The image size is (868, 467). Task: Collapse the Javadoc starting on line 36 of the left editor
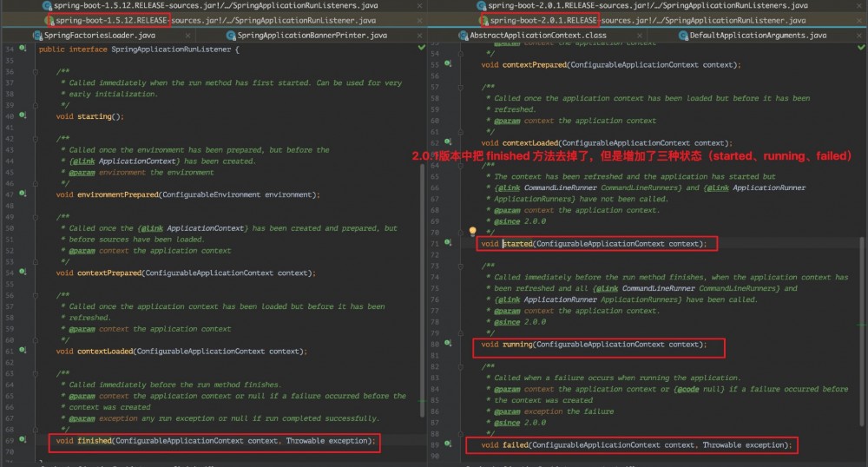(x=36, y=71)
